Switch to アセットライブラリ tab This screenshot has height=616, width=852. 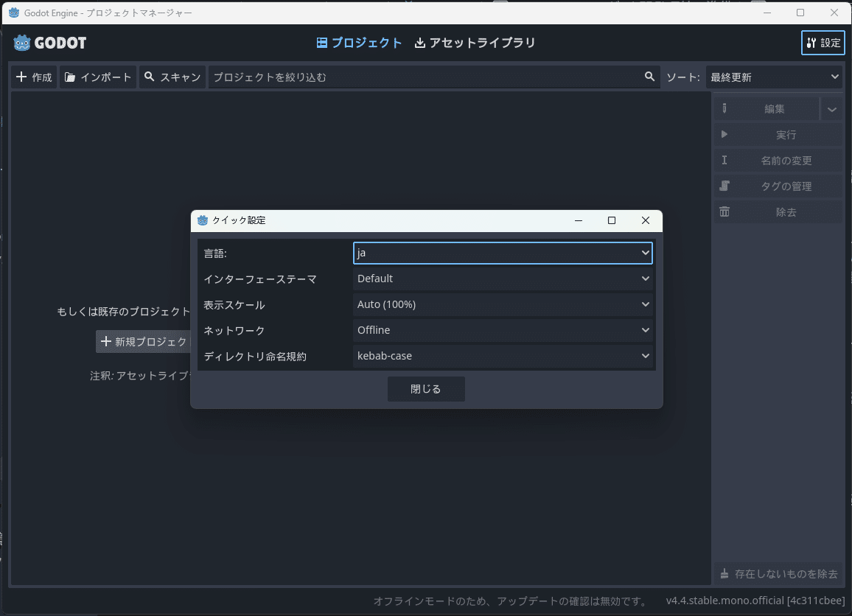475,43
